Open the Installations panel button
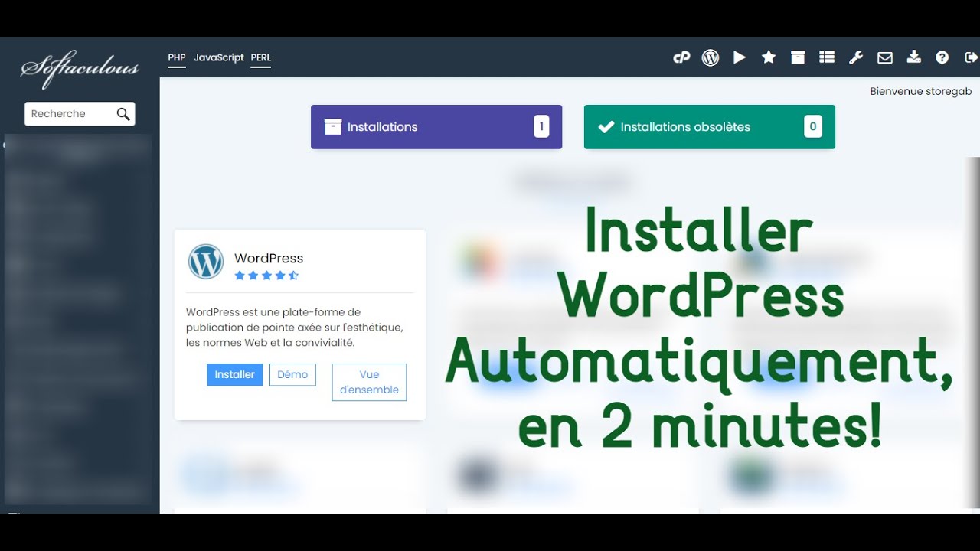Viewport: 980px width, 551px height. point(436,127)
